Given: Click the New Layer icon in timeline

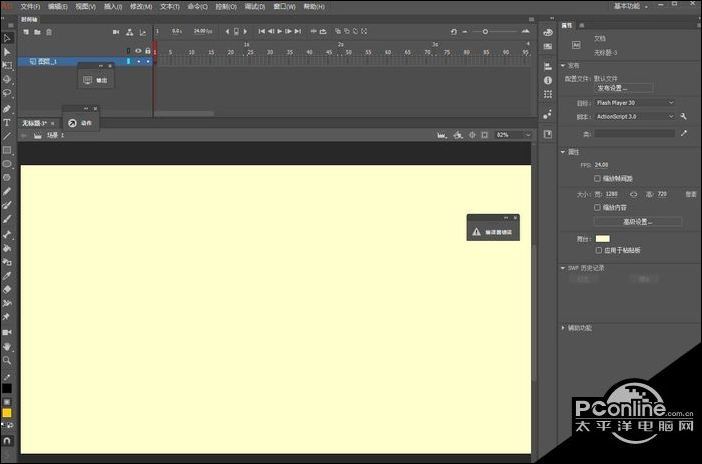Looking at the screenshot, I should click(x=26, y=32).
